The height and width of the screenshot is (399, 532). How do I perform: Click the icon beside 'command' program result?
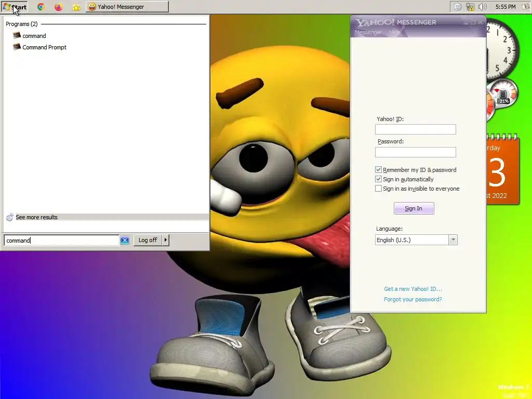coord(17,35)
